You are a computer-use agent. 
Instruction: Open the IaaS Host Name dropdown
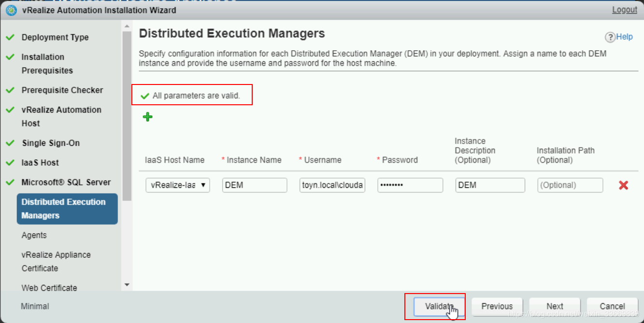(x=178, y=185)
